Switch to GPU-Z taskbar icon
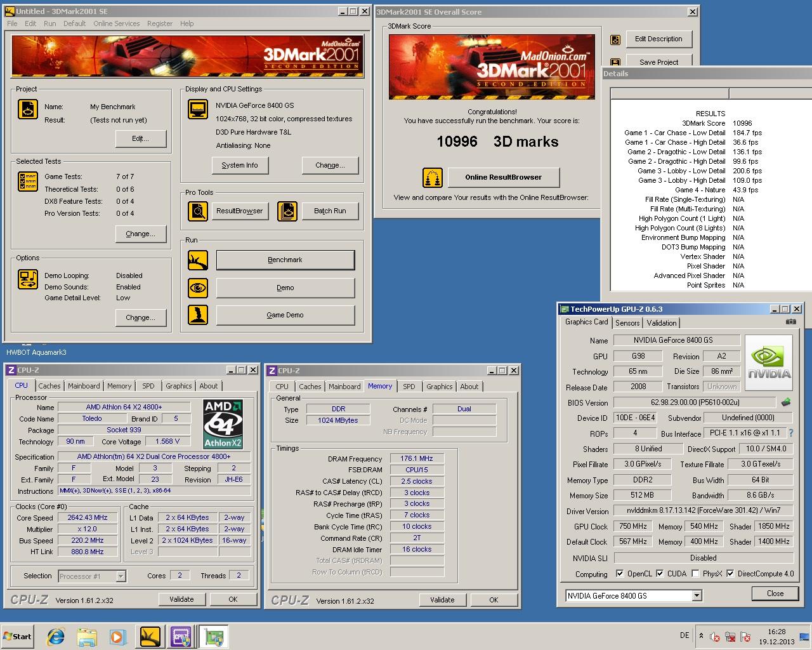 [x=214, y=637]
